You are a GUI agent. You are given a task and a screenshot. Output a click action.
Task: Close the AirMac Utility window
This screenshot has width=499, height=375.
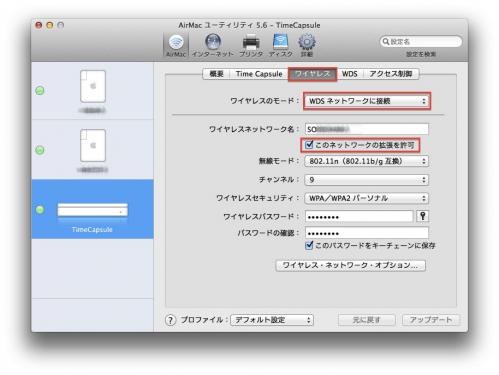tap(39, 25)
